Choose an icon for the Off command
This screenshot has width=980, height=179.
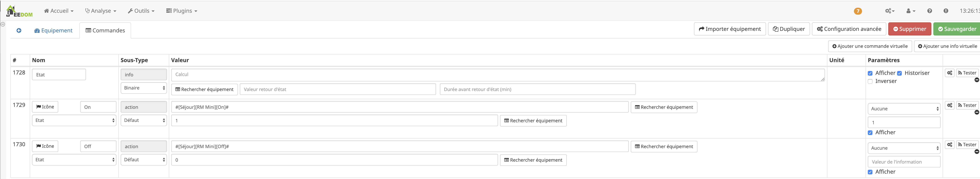pos(45,146)
